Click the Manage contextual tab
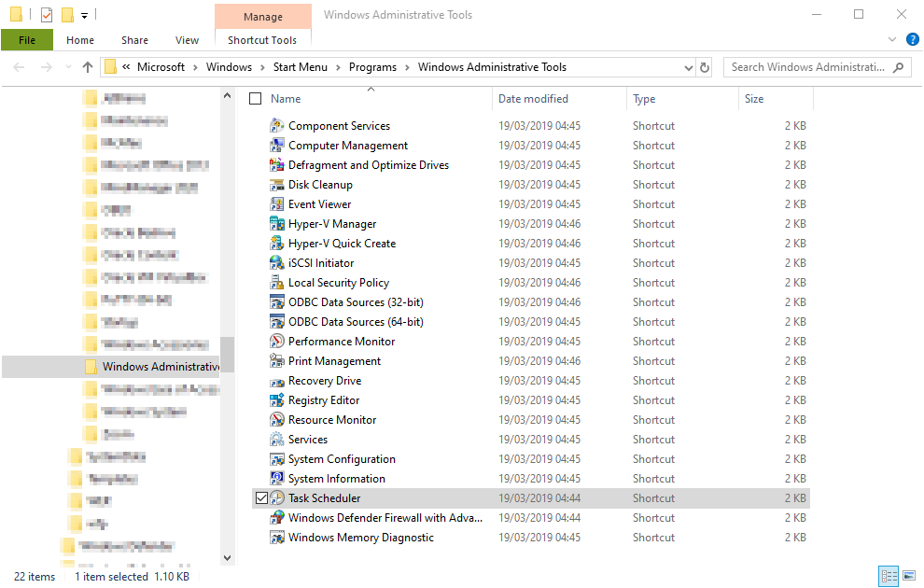 click(x=263, y=17)
